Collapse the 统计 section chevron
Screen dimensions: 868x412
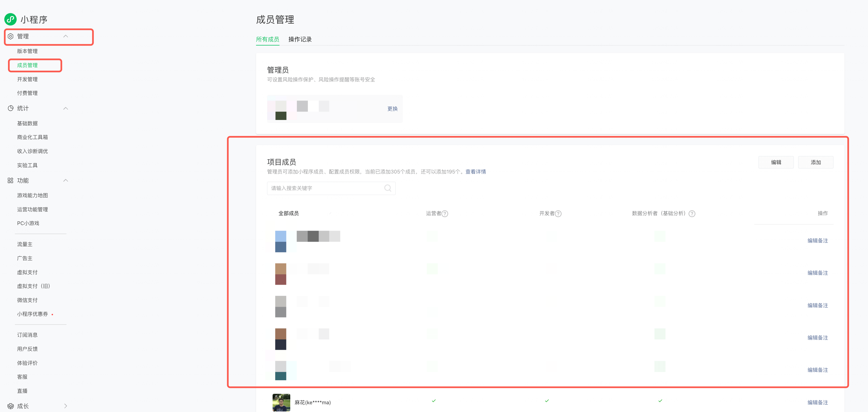[x=66, y=108]
